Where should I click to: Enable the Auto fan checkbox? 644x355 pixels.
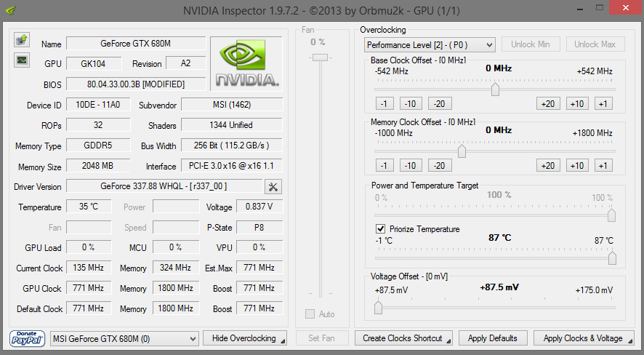pos(310,314)
